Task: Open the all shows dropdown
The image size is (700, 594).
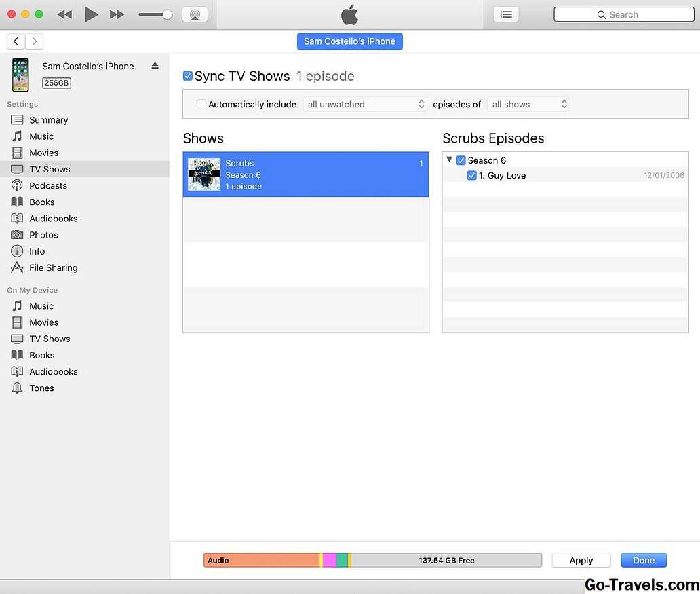Action: pos(528,105)
